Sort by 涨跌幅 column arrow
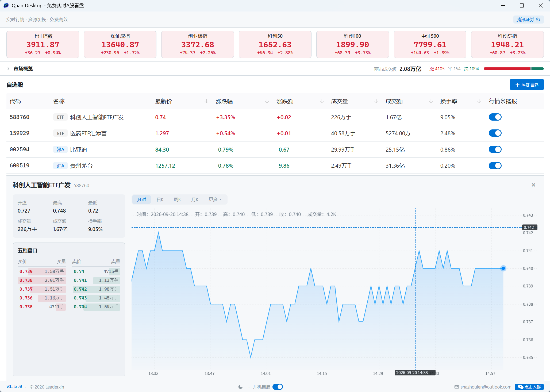 (267, 101)
